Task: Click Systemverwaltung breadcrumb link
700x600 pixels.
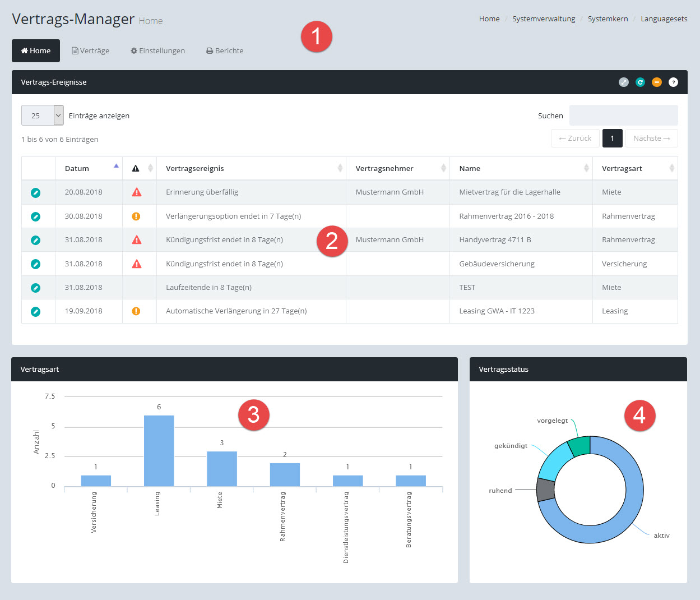Action: tap(544, 19)
